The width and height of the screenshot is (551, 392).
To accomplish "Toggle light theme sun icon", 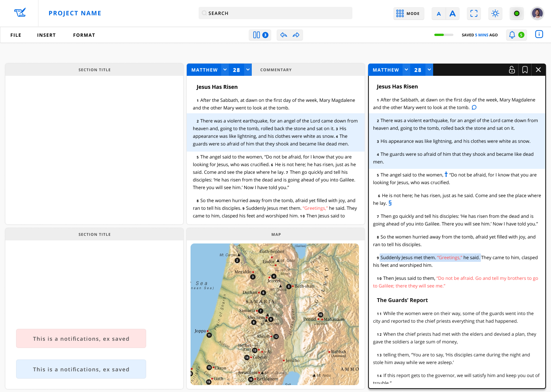I will (495, 13).
